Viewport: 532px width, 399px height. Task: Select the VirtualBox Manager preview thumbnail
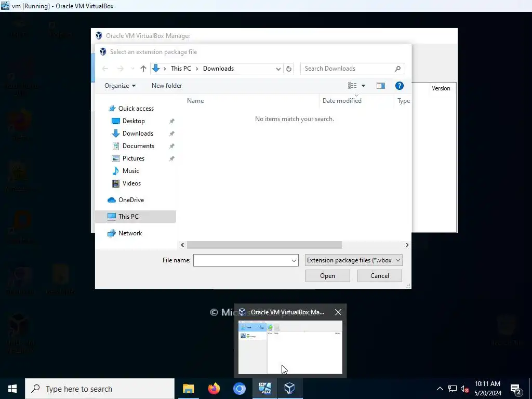click(x=290, y=347)
